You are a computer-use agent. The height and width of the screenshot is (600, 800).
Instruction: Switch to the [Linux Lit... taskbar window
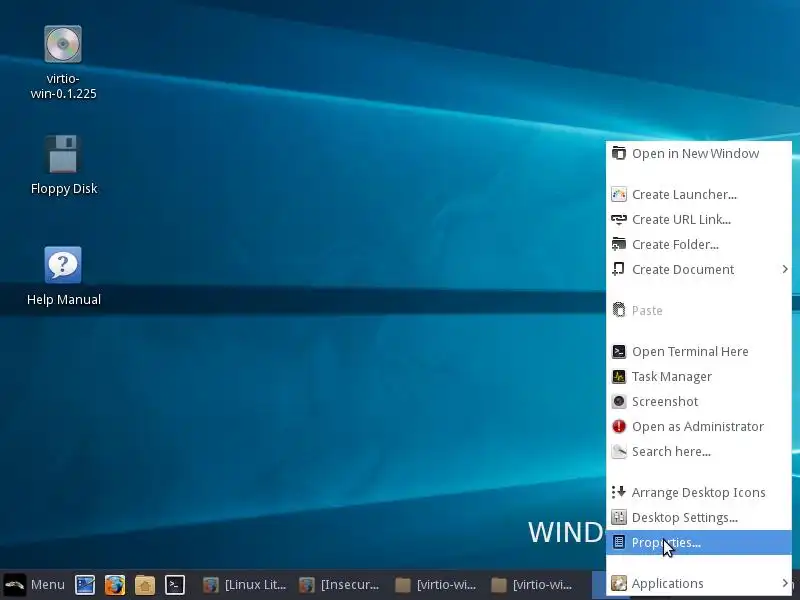(244, 585)
